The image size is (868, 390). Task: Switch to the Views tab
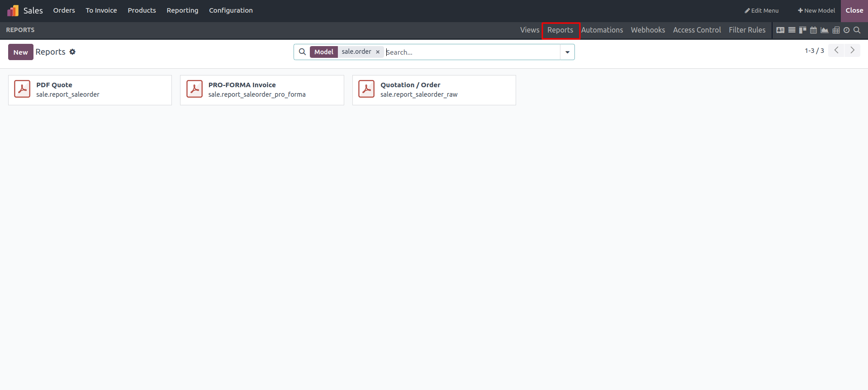(x=530, y=30)
